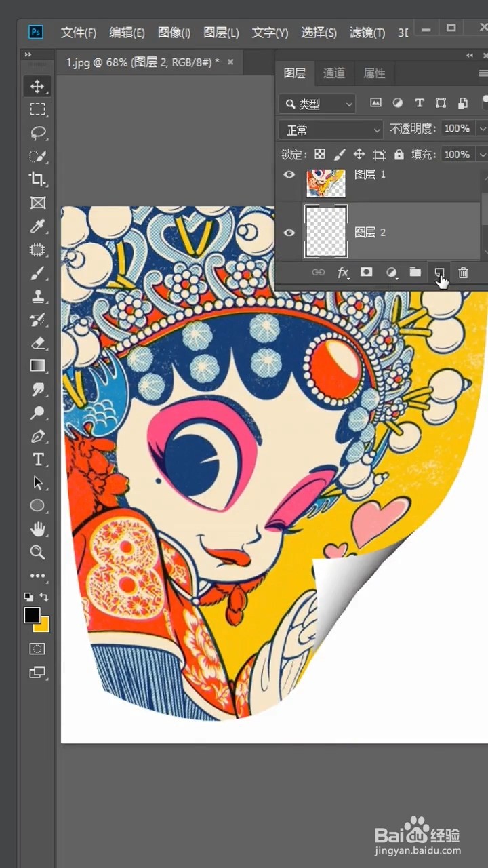488x868 pixels.
Task: Lock artboard nesting
Action: 380,155
